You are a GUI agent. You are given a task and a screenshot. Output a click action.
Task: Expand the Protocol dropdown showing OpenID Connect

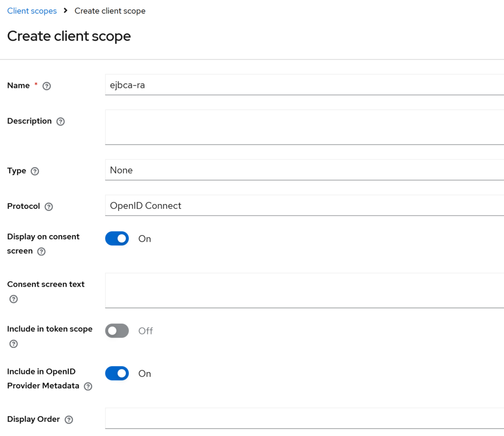click(x=304, y=205)
